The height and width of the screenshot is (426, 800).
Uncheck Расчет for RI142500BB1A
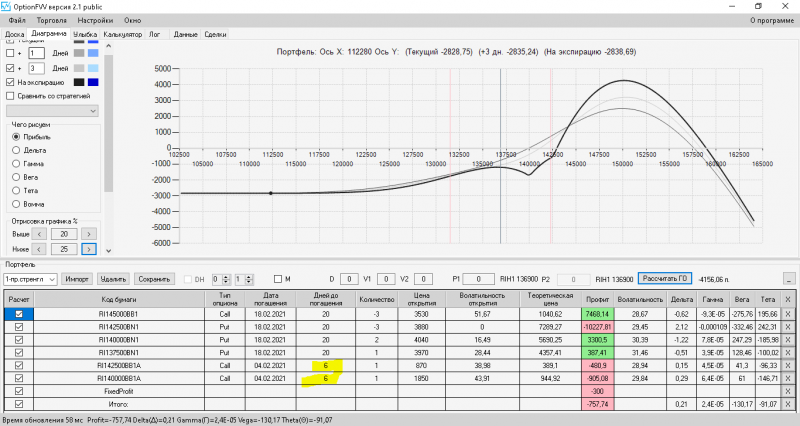point(19,365)
